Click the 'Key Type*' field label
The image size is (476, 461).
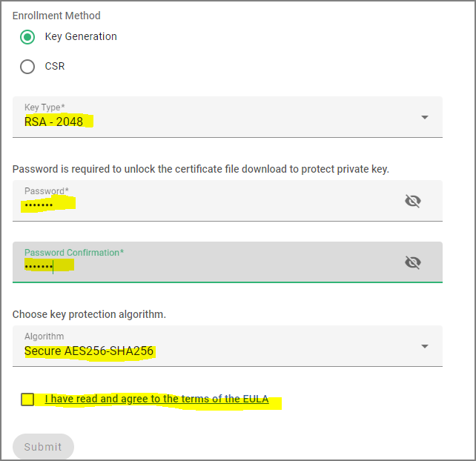[44, 107]
